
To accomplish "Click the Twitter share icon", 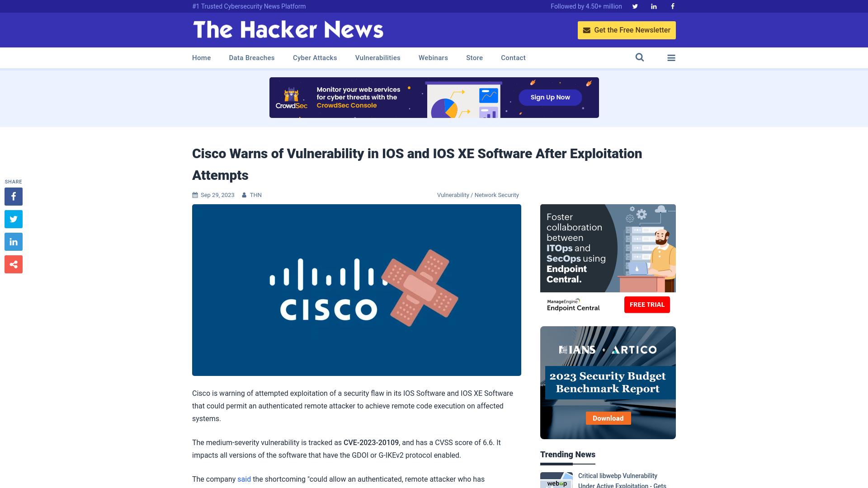I will coord(13,219).
